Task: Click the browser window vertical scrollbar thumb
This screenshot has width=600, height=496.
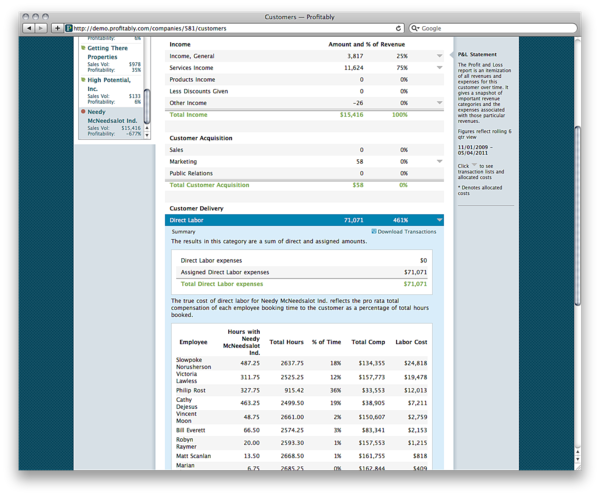Action: click(577, 216)
